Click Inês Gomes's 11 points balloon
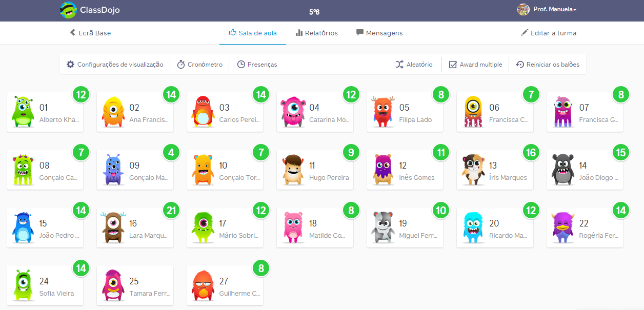Viewport: 644px width, 310px height. click(441, 152)
